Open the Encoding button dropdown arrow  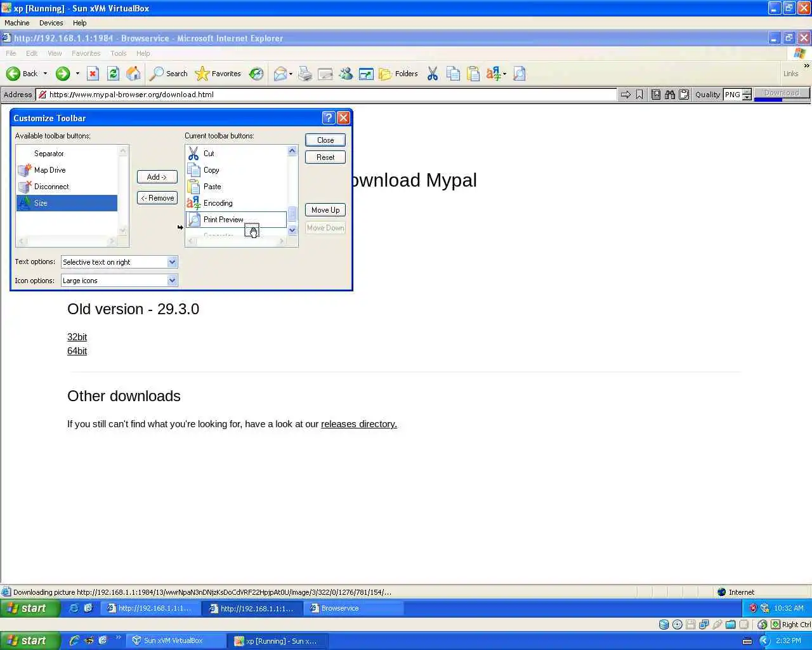tap(504, 74)
